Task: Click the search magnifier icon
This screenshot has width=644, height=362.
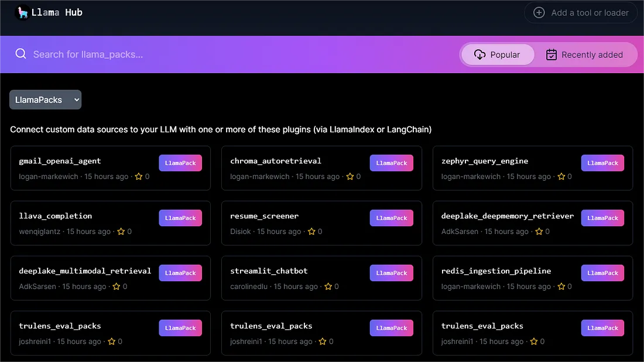Action: [20, 54]
